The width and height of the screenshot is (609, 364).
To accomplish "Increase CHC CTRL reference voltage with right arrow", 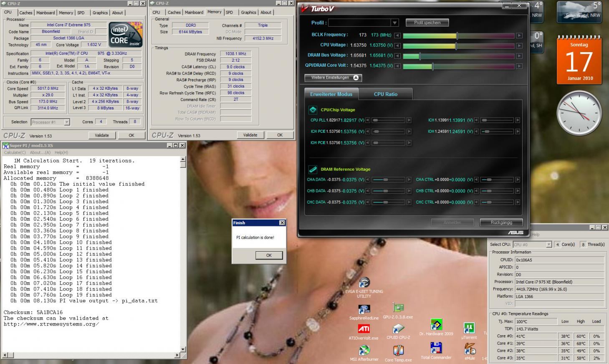I will pos(518,202).
